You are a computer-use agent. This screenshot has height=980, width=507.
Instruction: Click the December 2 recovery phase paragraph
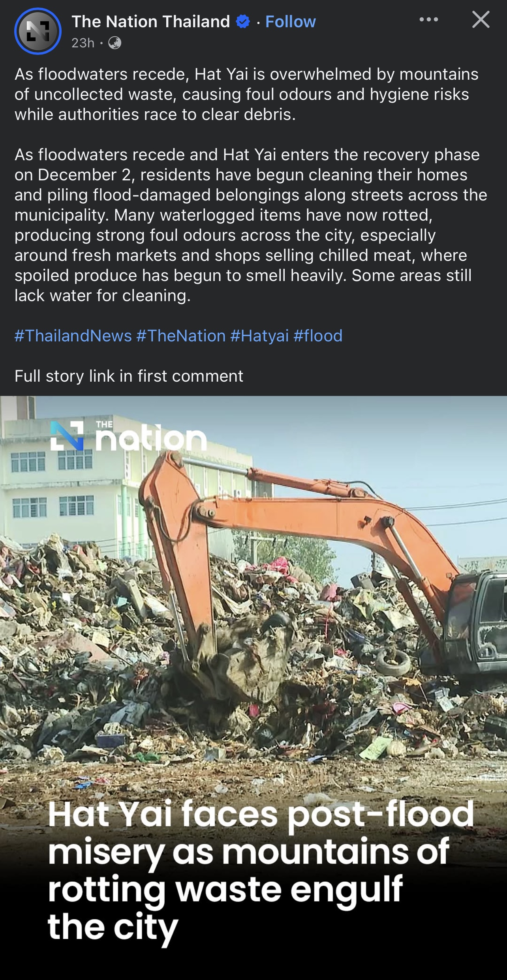click(x=251, y=225)
